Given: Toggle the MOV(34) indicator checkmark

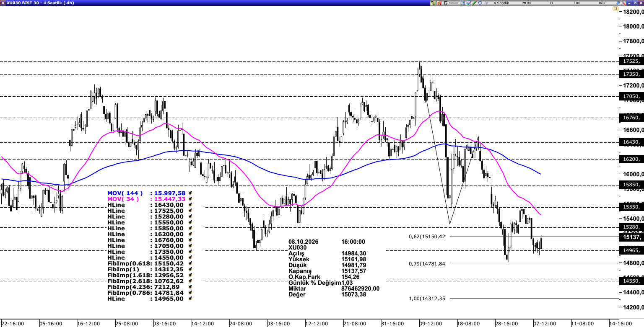Looking at the screenshot, I should coord(190,199).
